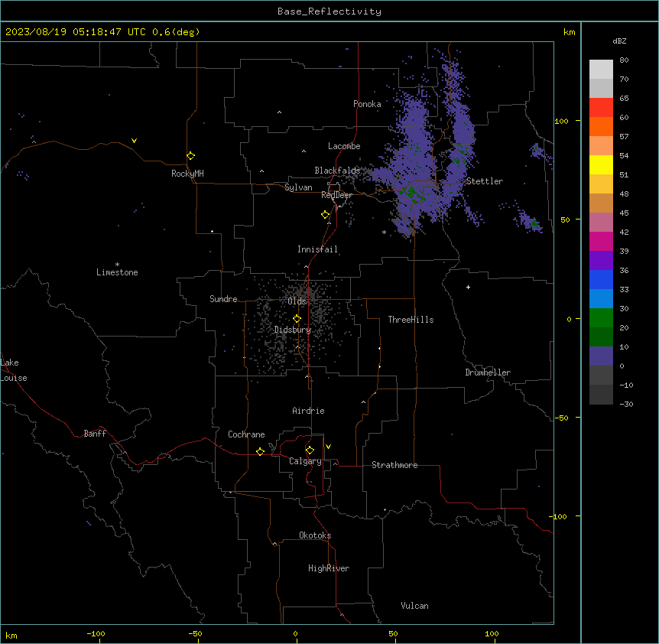
Task: Click the Calgary label
Action: tap(305, 461)
